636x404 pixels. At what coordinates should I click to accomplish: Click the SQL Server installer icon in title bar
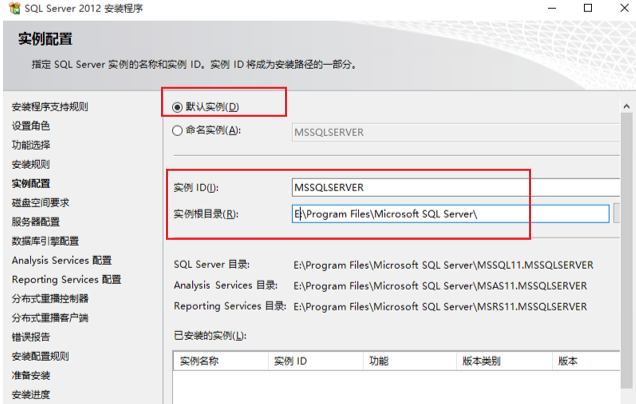pyautogui.click(x=14, y=8)
